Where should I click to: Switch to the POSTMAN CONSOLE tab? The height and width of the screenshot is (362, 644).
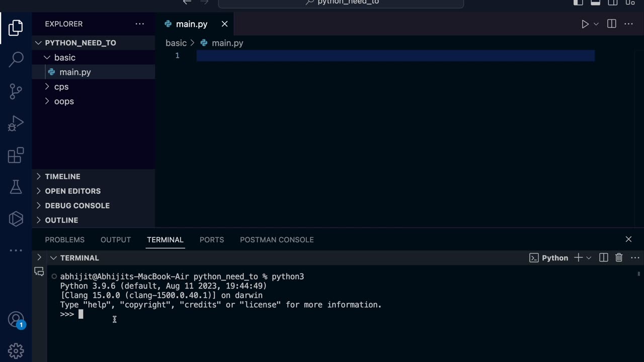pos(277,240)
